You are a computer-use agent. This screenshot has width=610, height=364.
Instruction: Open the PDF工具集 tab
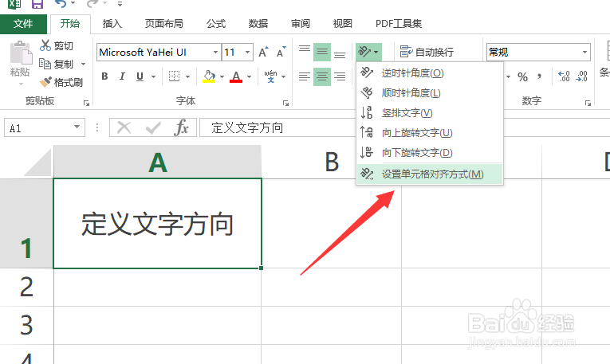[x=399, y=24]
